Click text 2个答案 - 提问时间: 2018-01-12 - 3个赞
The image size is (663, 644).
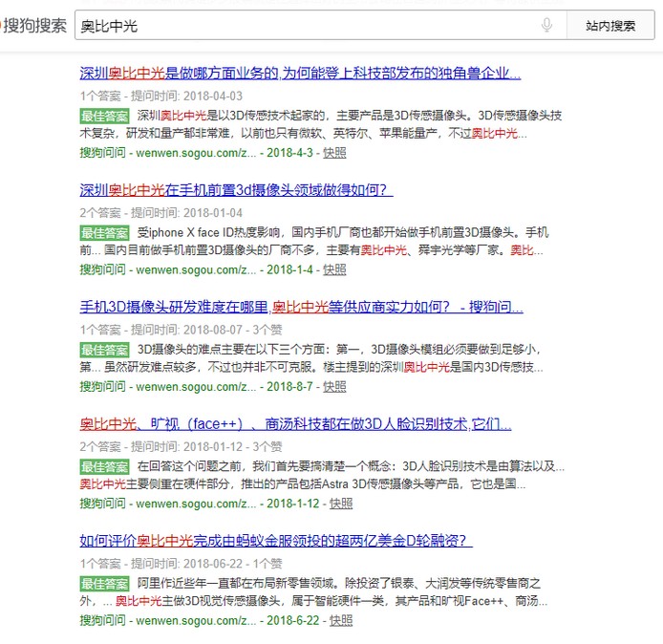181,446
